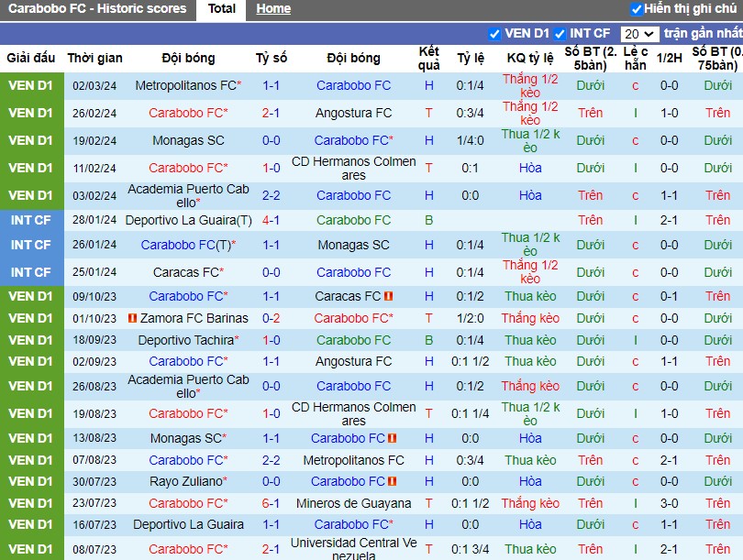Open Universidad Central Venezuela team
Screen dimensions: 743x560
click(353, 549)
